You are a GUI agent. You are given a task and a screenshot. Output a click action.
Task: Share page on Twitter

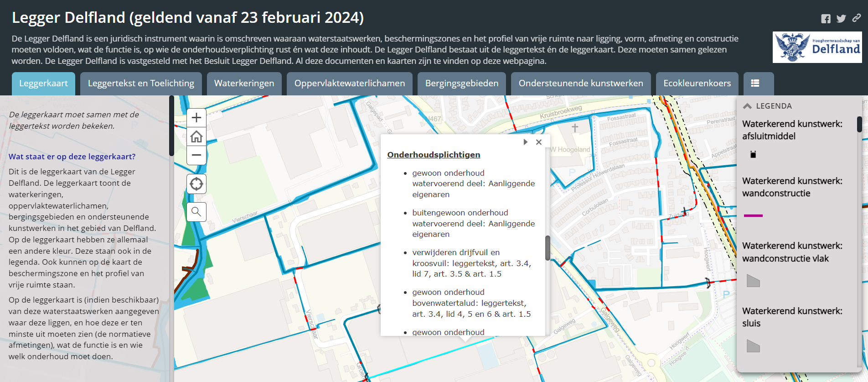[841, 19]
